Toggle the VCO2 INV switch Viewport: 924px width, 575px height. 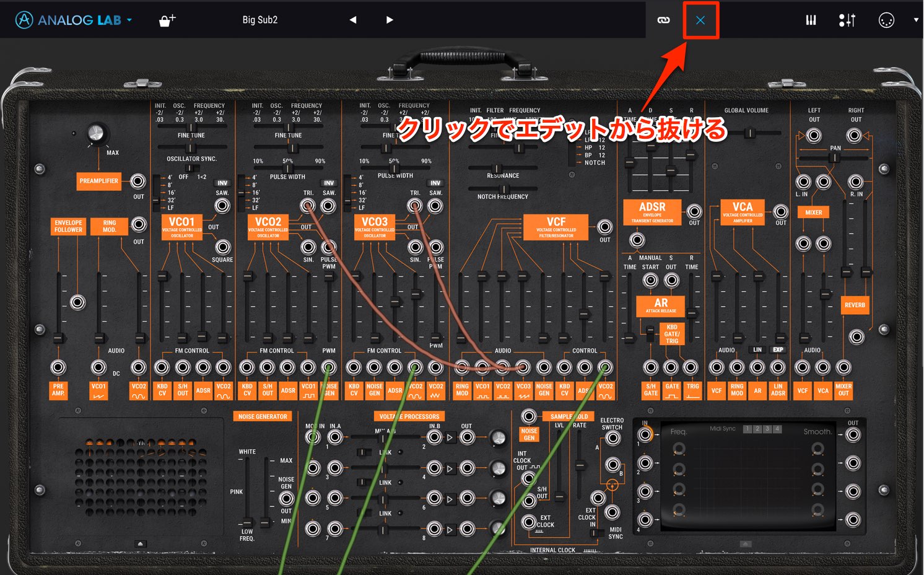click(x=329, y=183)
